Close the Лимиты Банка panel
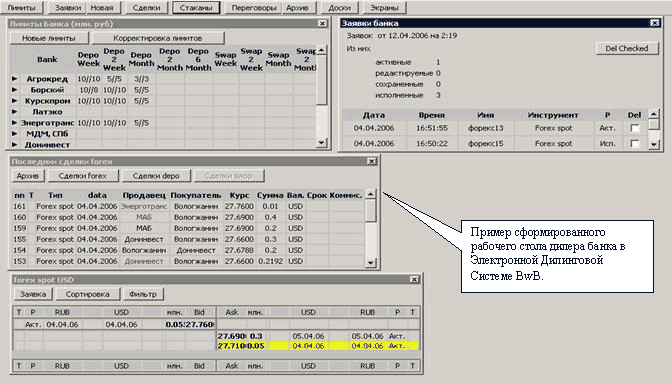The image size is (672, 384). [x=322, y=24]
